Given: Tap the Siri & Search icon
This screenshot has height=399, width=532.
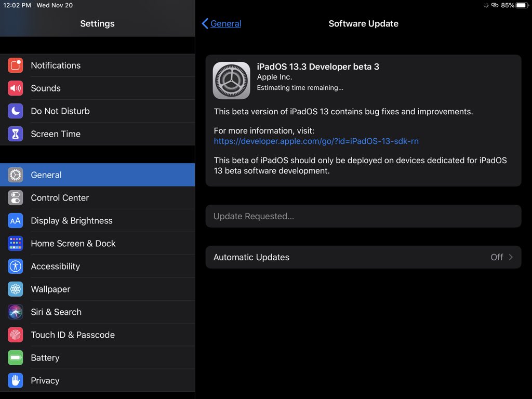Looking at the screenshot, I should click(16, 312).
